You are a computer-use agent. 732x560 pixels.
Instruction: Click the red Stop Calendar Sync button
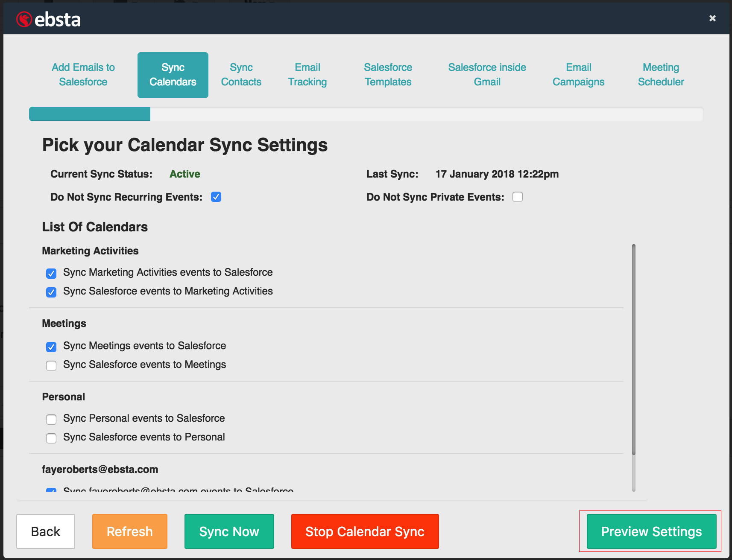tap(365, 531)
